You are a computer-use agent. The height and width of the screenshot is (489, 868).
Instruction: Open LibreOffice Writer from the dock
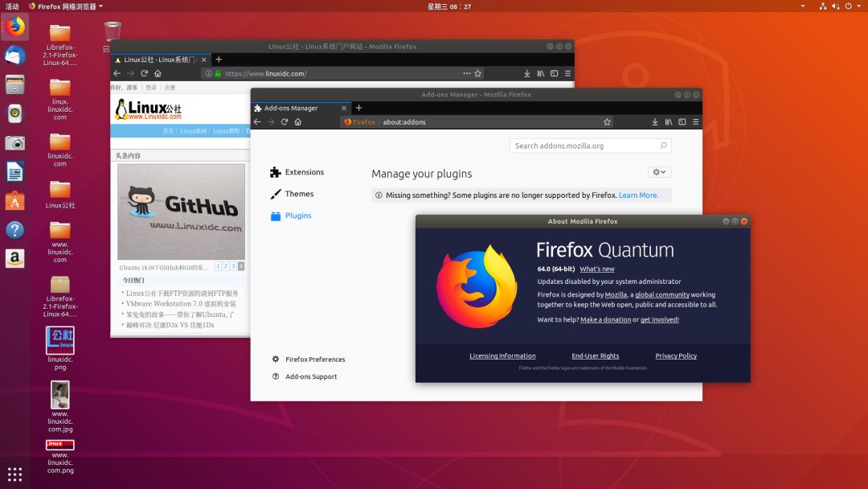pyautogui.click(x=15, y=171)
